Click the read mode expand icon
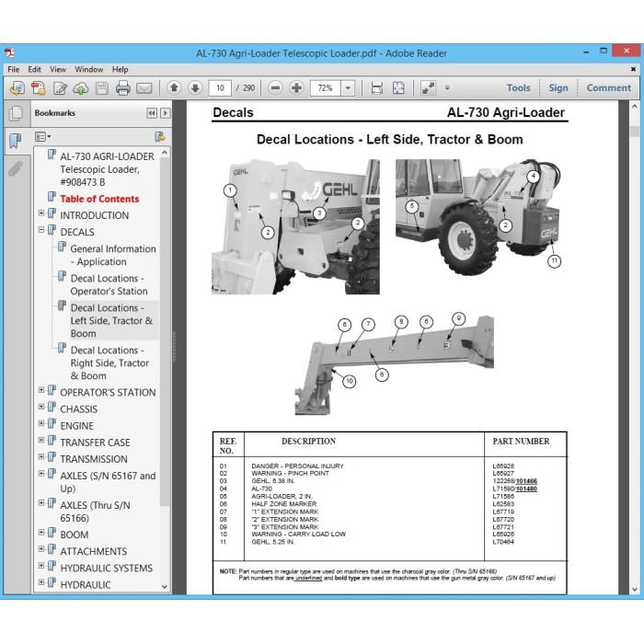This screenshot has height=644, width=644. click(x=428, y=88)
